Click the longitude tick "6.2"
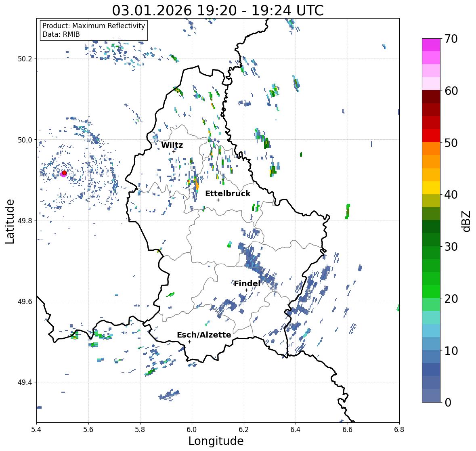476x451 pixels. click(x=244, y=429)
